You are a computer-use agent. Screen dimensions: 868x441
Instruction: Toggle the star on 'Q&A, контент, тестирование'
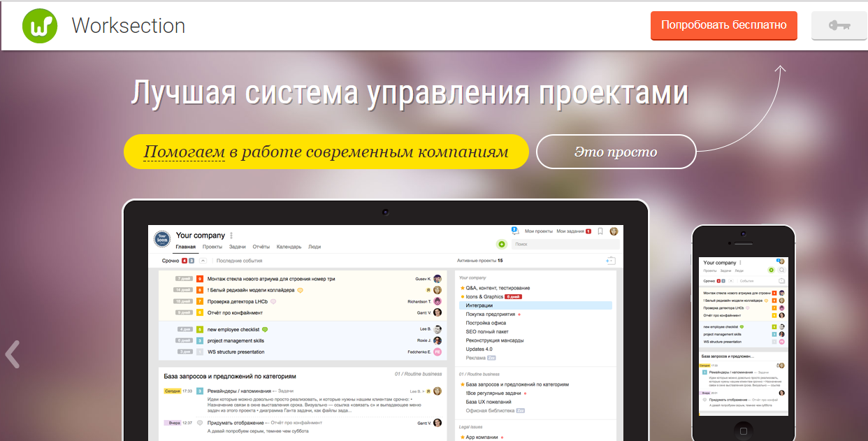[x=463, y=287]
